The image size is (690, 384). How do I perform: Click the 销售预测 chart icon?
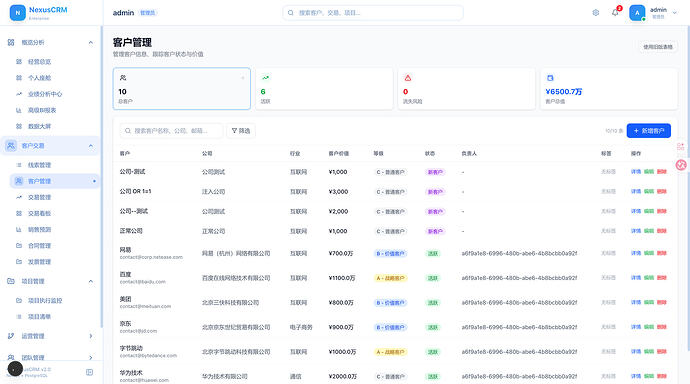[x=19, y=230]
